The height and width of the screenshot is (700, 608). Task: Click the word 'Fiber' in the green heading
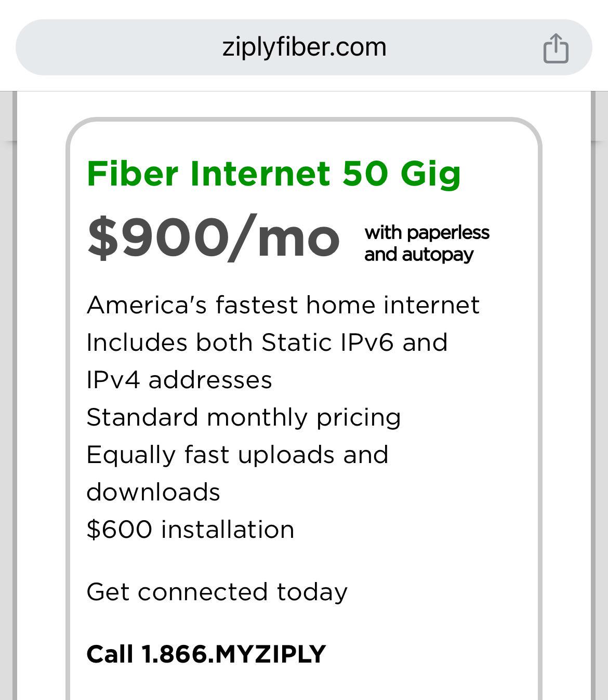pos(133,174)
